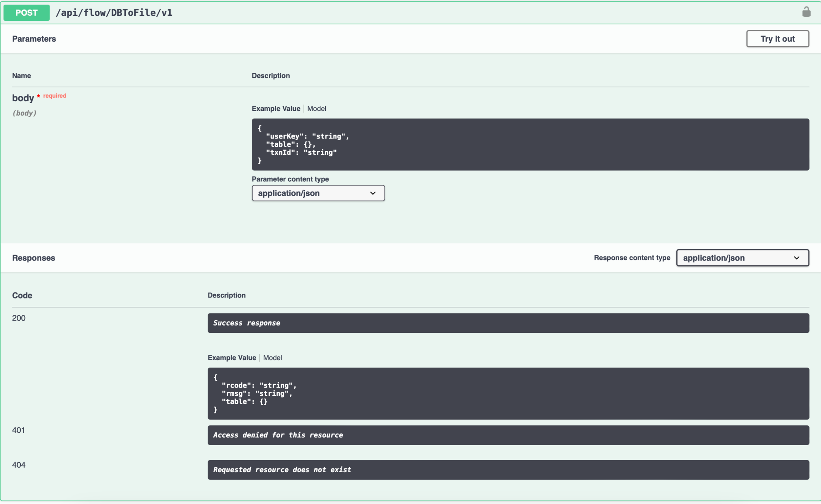Switch to the 200 response Model tab
Screen dimensions: 821x504
[x=272, y=358]
